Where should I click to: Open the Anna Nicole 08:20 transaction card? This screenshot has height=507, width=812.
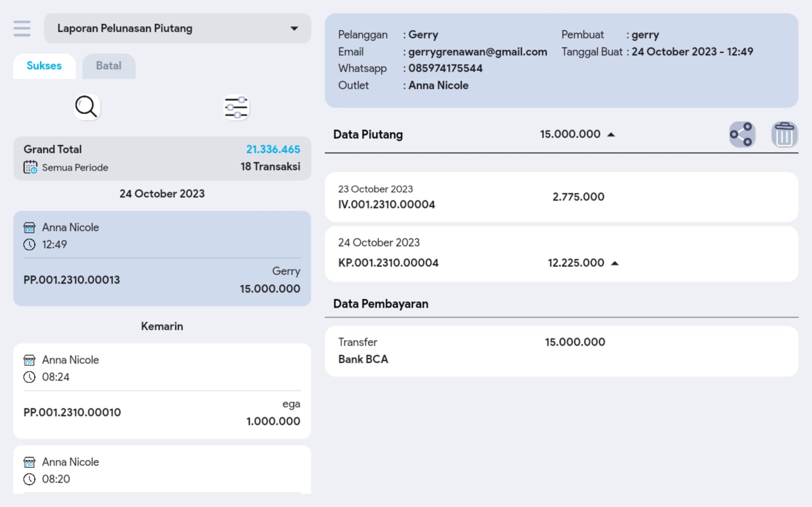click(x=162, y=470)
